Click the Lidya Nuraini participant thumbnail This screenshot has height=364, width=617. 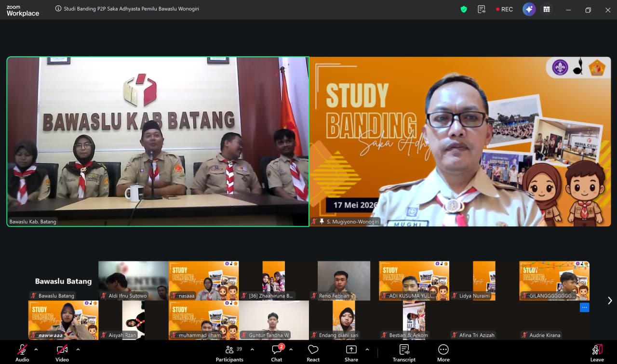(484, 281)
